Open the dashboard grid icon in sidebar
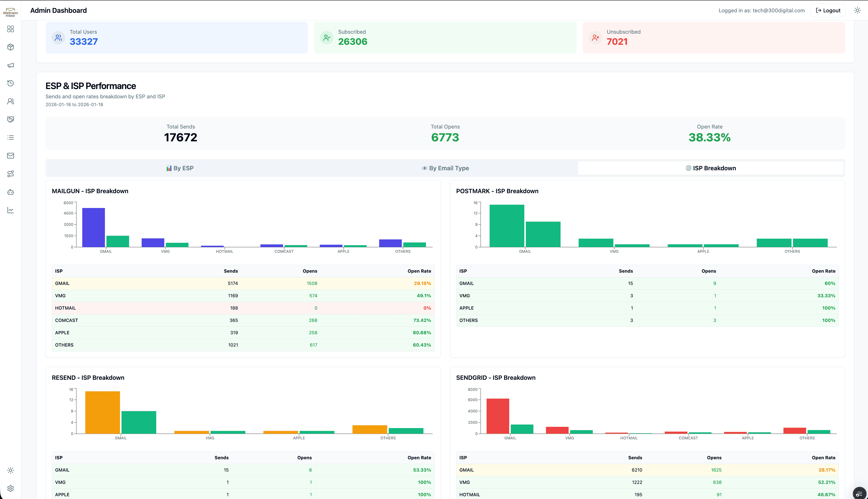The image size is (868, 499). (11, 29)
